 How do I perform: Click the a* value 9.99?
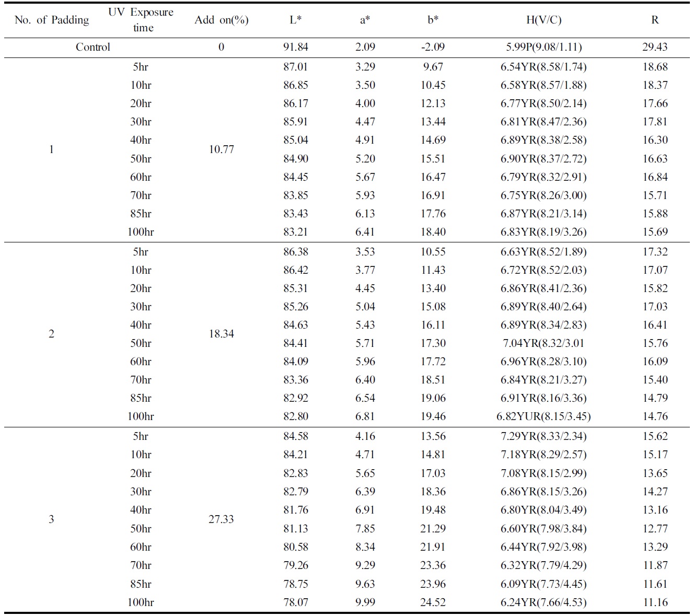[365, 602]
